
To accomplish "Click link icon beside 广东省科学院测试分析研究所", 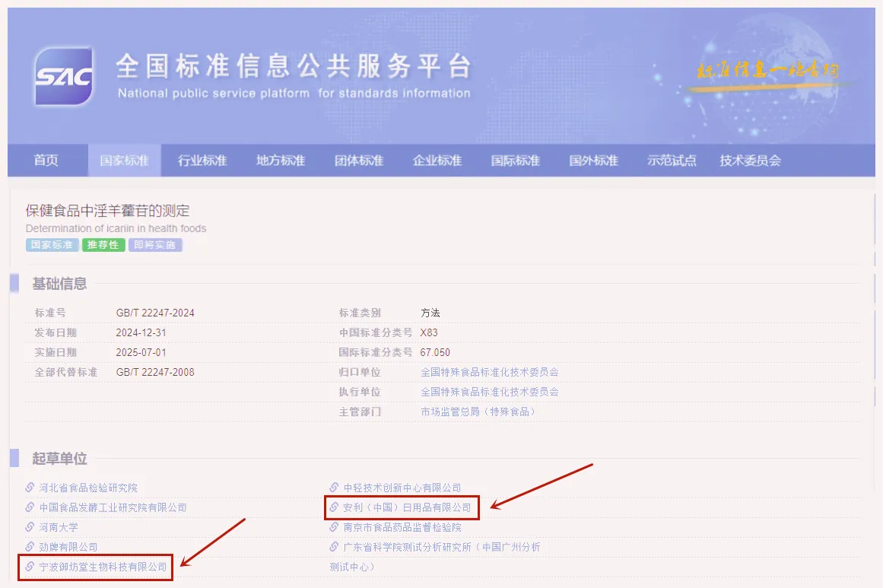I will point(334,546).
